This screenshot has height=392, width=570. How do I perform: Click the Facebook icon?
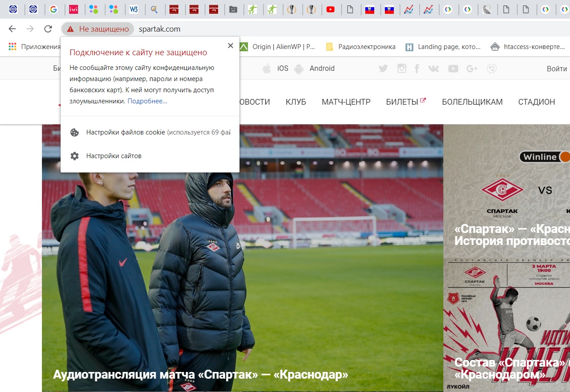(x=417, y=69)
